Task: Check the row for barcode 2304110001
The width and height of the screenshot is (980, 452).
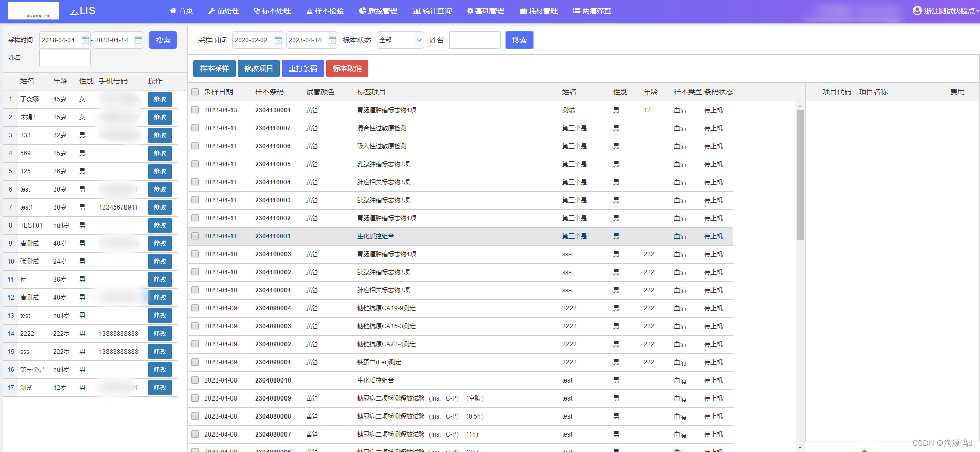Action: [x=195, y=236]
